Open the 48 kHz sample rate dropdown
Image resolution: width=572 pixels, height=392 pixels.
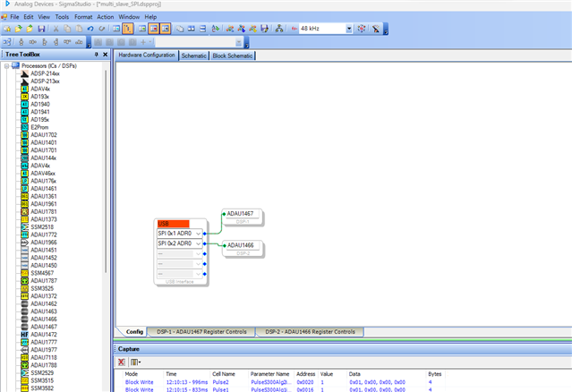click(349, 29)
